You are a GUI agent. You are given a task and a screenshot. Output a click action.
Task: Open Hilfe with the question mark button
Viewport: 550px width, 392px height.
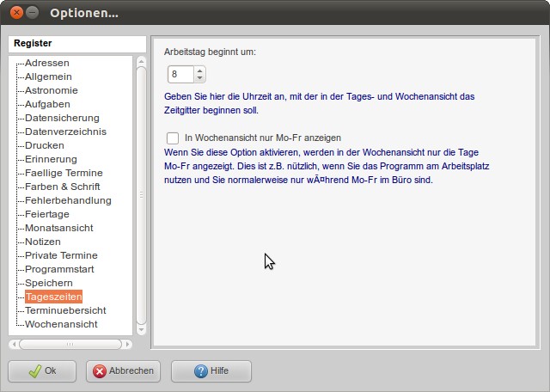pyautogui.click(x=211, y=371)
